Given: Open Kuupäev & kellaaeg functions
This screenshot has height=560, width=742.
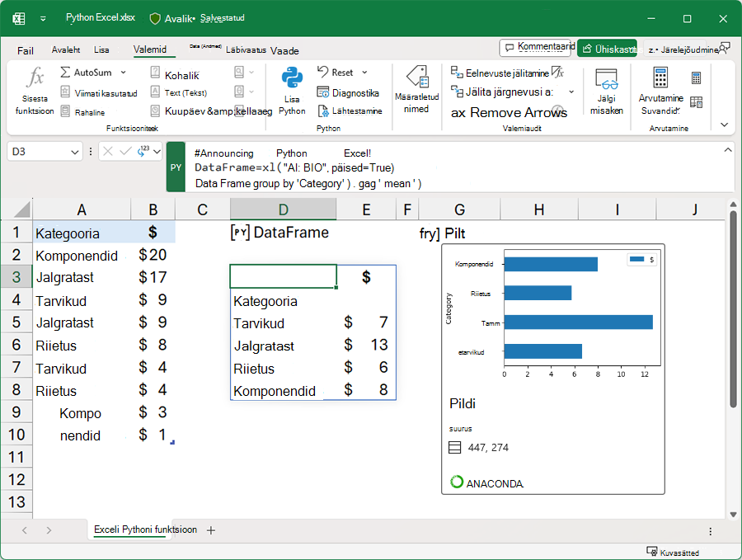Looking at the screenshot, I should 211,111.
